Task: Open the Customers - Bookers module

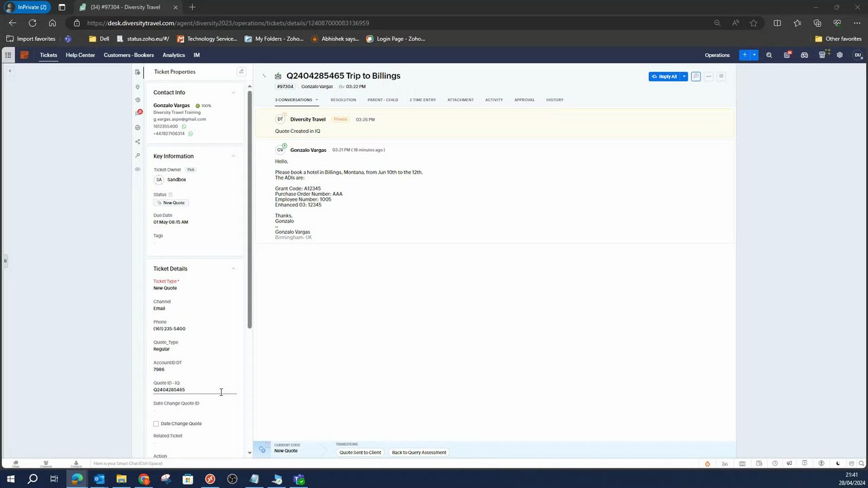Action: (129, 55)
